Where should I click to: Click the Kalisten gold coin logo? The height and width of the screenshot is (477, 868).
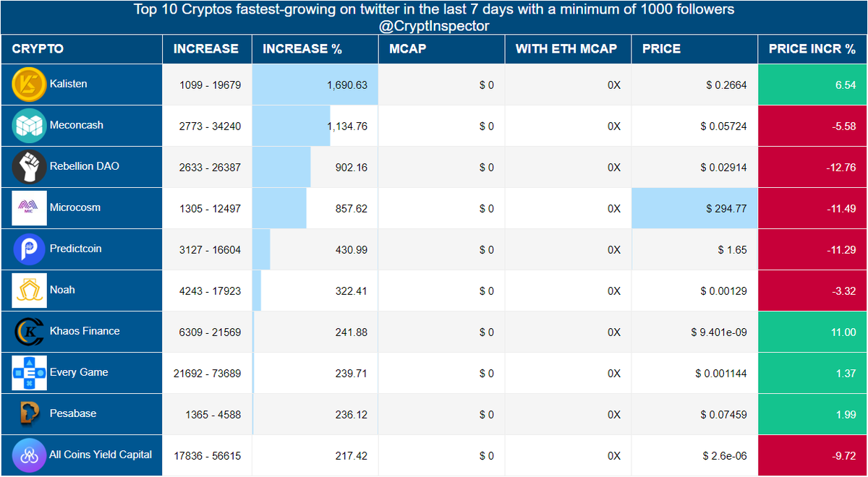pos(30,85)
